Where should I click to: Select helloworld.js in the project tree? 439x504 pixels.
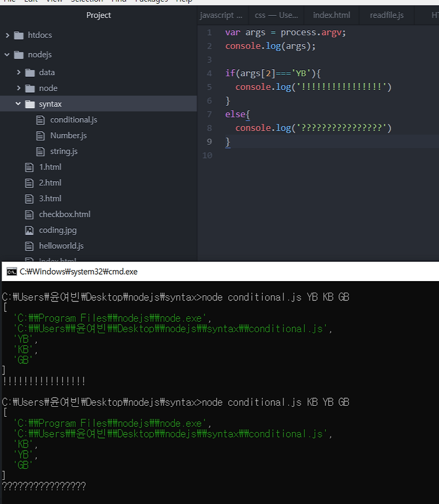[x=62, y=246]
